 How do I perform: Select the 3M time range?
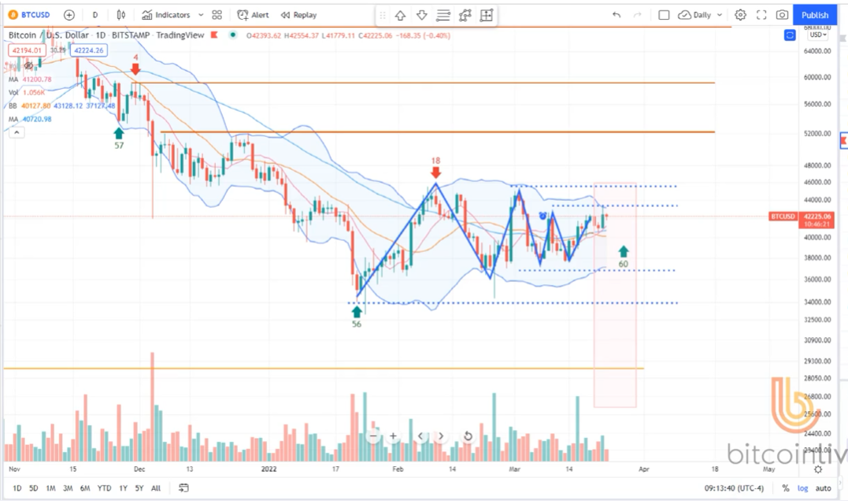(x=68, y=488)
